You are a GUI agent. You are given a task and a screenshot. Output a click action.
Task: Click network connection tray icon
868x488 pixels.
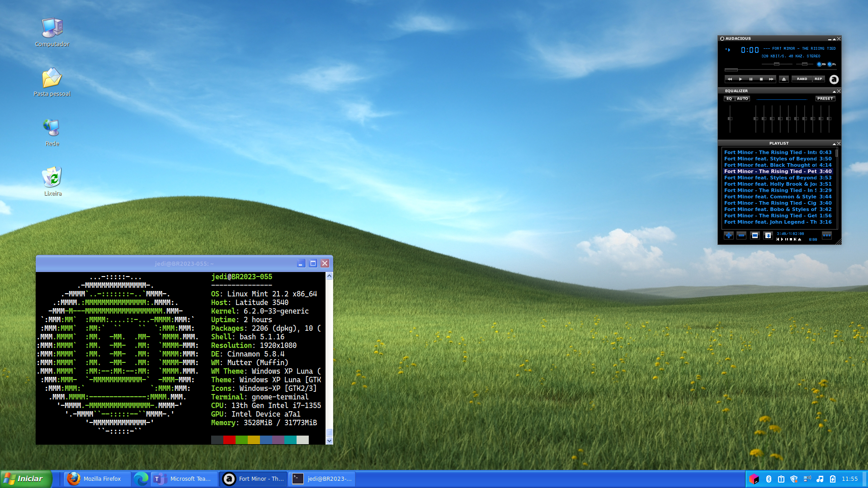coord(807,479)
